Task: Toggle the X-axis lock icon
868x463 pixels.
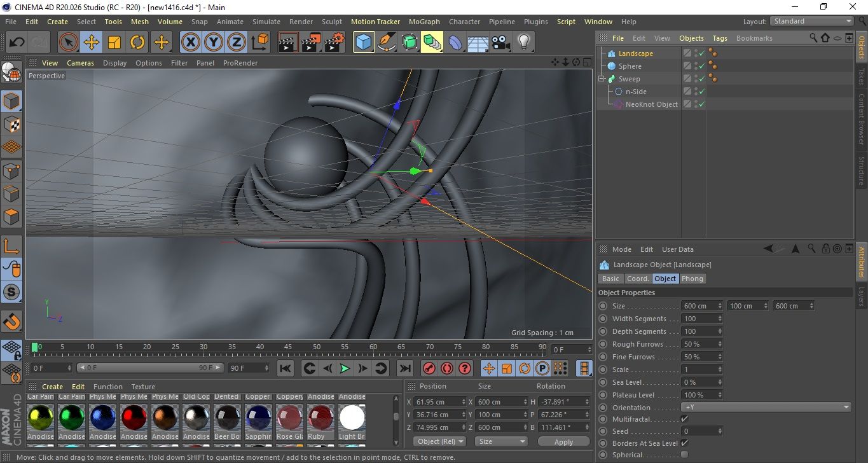Action: point(190,43)
